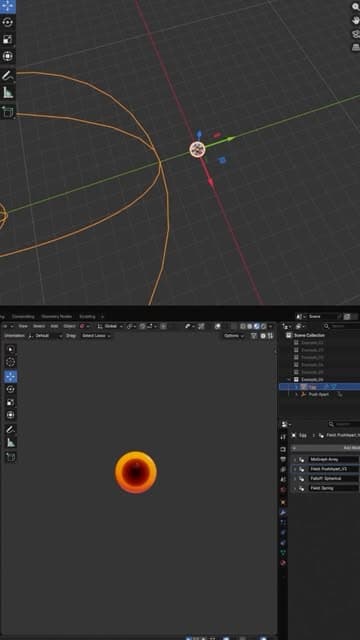Image resolution: width=360 pixels, height=640 pixels.
Task: Click the Field Pushapart_V1 modifier name
Action: (x=333, y=469)
